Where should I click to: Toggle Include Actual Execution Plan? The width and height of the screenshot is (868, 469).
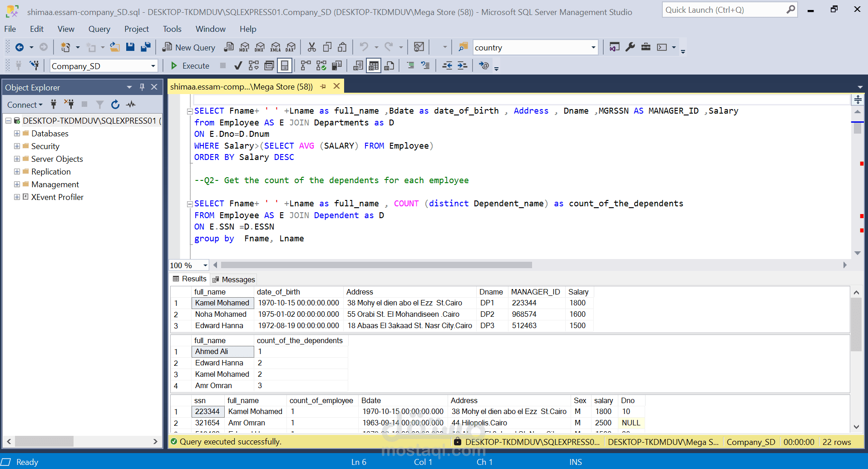coord(306,66)
